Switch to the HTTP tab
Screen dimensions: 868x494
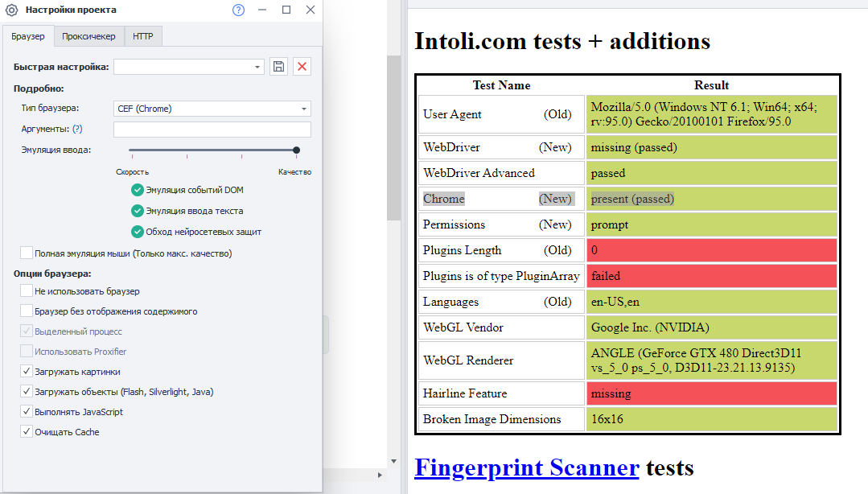click(x=143, y=36)
